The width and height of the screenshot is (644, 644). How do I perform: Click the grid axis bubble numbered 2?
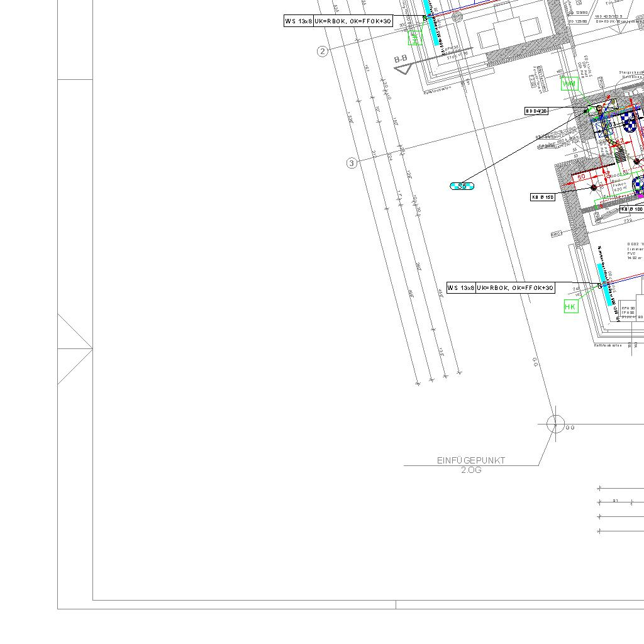[x=323, y=52]
